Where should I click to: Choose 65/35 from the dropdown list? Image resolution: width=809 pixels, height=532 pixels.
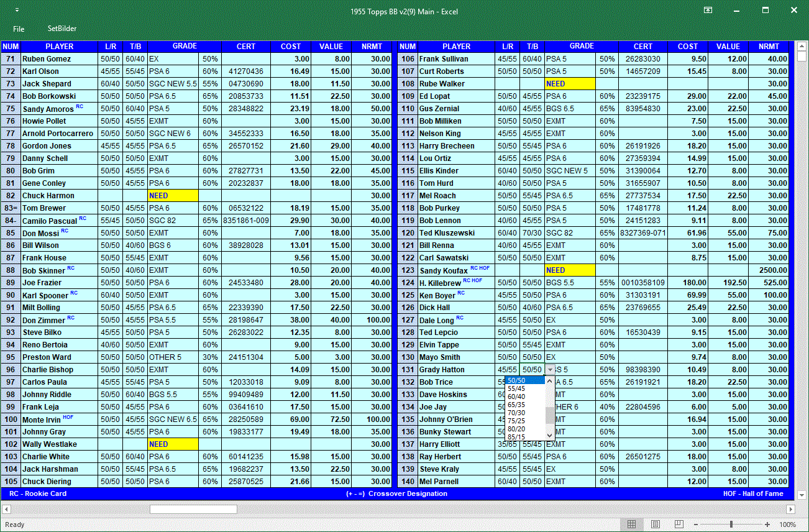[525, 405]
